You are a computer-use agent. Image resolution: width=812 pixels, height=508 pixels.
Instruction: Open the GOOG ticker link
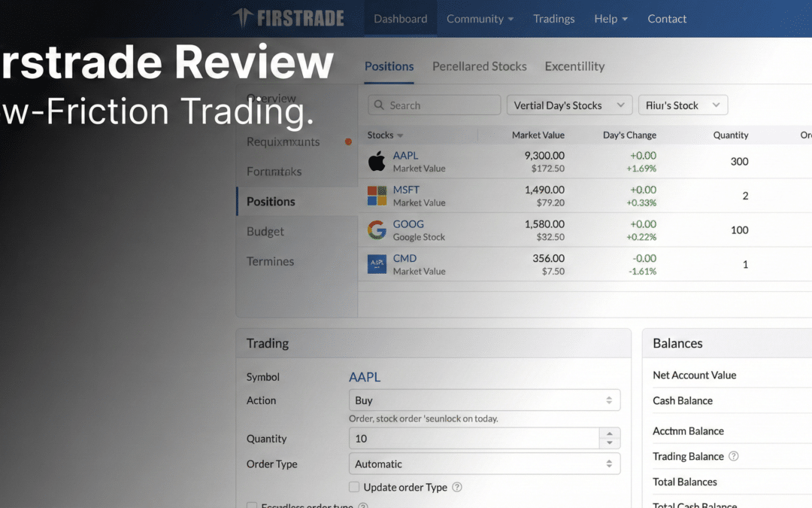click(x=408, y=224)
